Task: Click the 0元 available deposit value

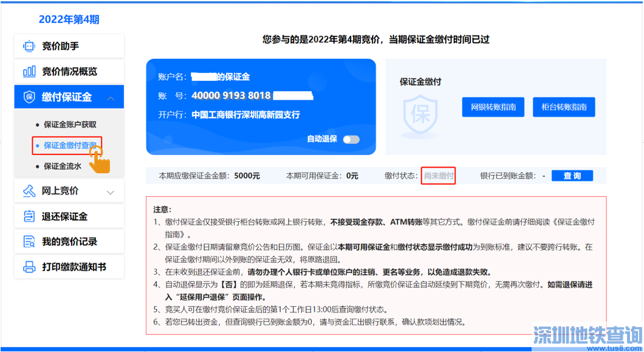Action: pyautogui.click(x=352, y=176)
